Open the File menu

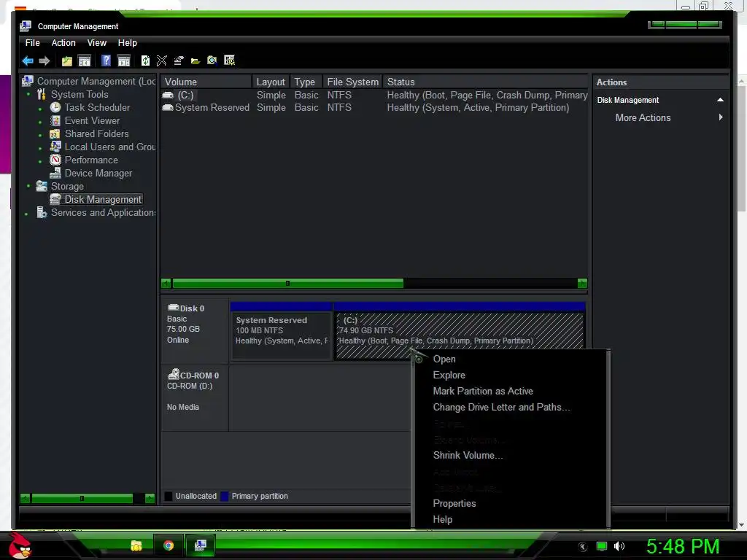tap(32, 43)
